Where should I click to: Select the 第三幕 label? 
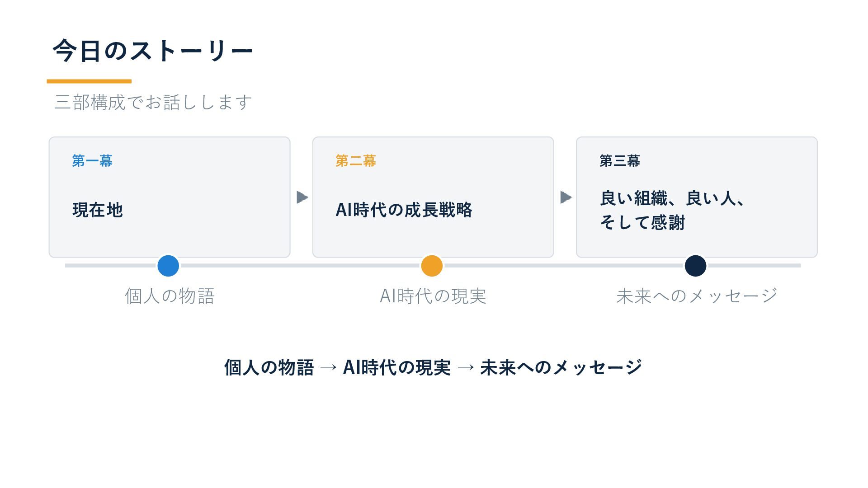pyautogui.click(x=620, y=161)
